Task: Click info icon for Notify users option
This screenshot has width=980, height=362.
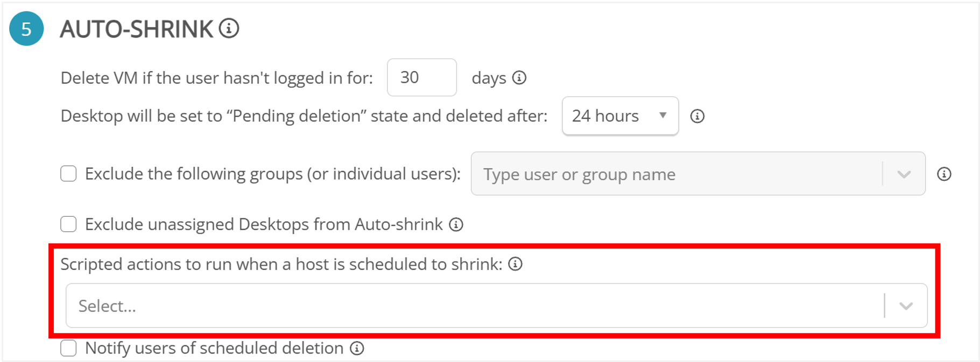Action: pos(357,349)
